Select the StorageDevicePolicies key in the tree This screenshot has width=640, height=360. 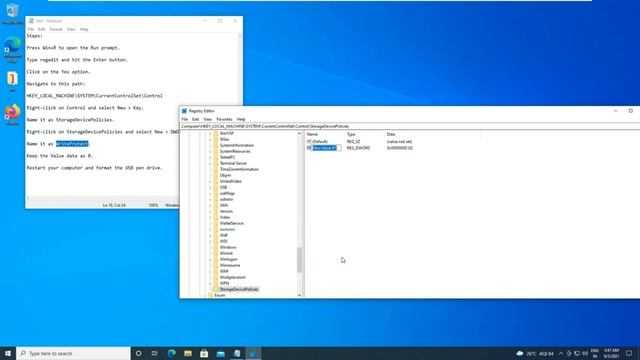(239, 289)
